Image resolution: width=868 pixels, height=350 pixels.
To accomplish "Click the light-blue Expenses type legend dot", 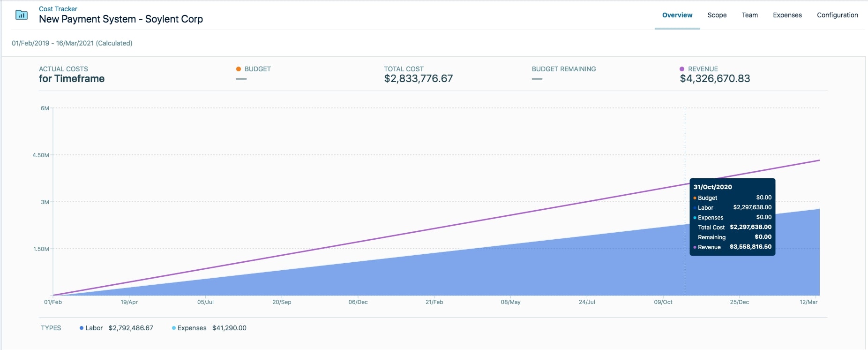I will tap(174, 328).
